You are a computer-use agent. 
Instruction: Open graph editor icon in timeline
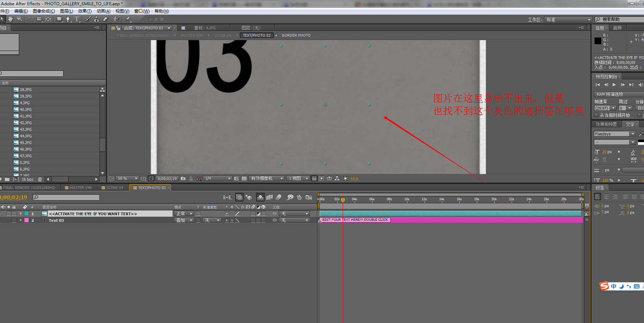[309, 197]
